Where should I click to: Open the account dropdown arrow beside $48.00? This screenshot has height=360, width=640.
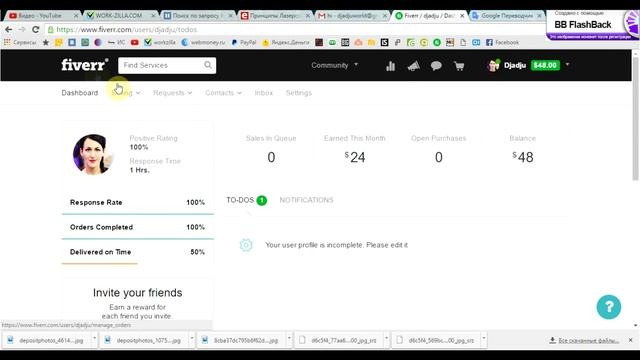click(567, 64)
